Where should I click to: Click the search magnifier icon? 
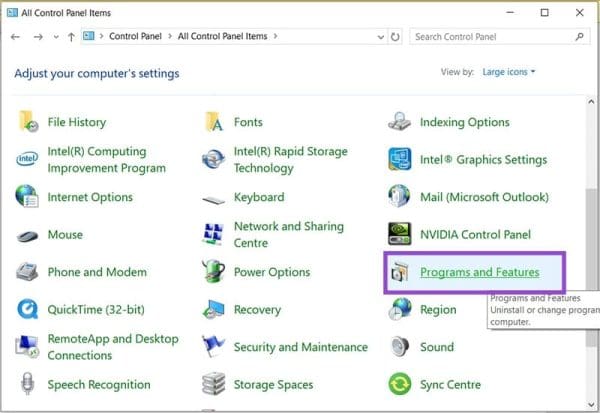(579, 37)
